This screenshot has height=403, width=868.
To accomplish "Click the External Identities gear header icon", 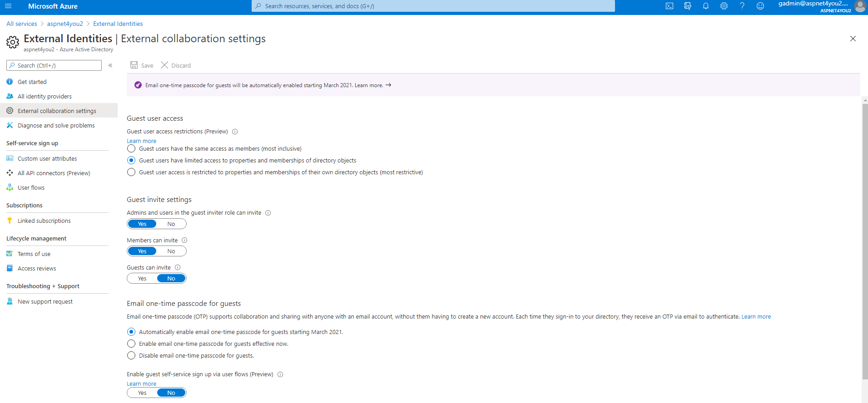I will coord(13,42).
